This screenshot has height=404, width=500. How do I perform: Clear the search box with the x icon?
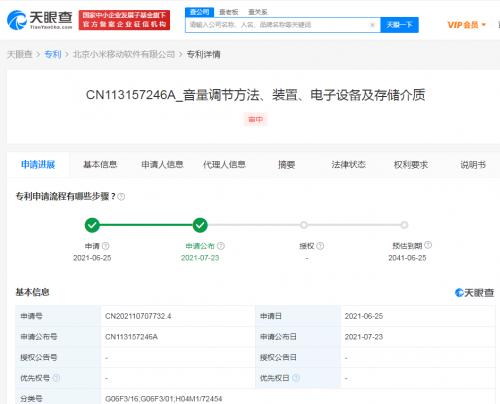[373, 25]
